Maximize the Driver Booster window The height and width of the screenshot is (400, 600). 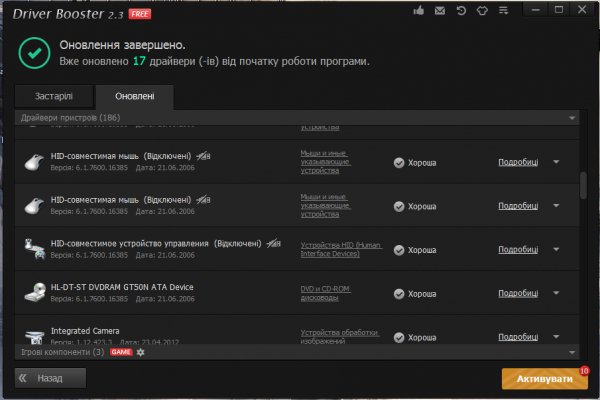coord(559,10)
